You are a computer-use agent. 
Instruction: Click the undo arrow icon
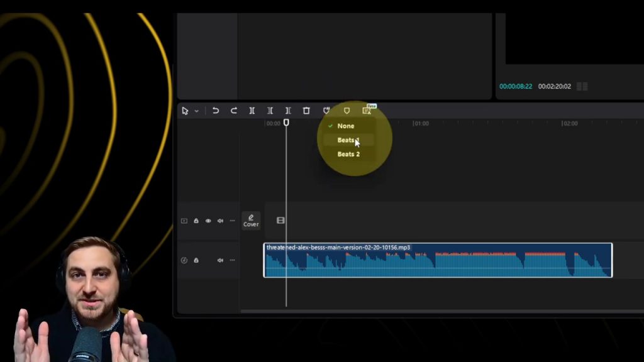[216, 111]
